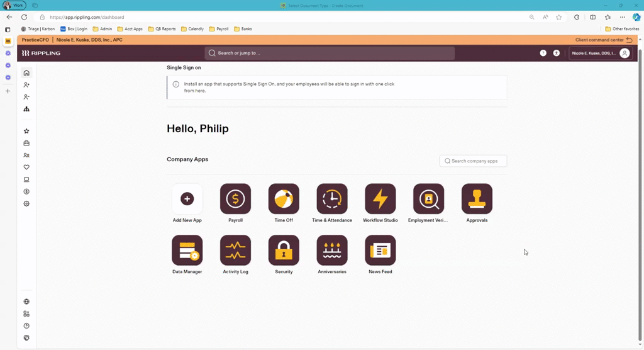This screenshot has height=350, width=644.
Task: Click the Home icon in sidebar
Action: tap(26, 73)
